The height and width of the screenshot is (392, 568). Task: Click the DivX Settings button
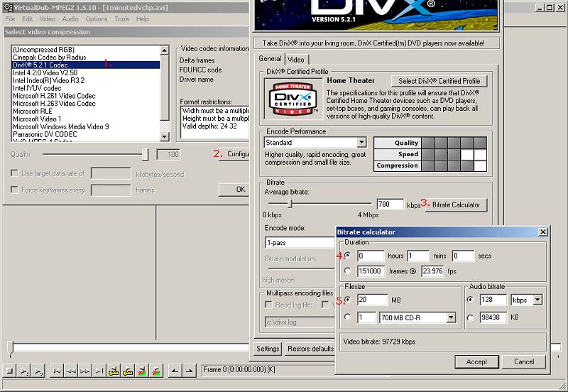click(x=268, y=349)
